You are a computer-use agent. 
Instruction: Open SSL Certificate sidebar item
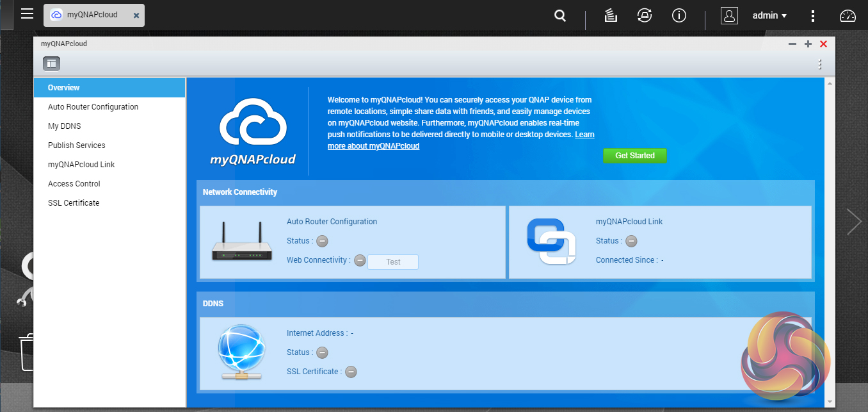(x=74, y=203)
